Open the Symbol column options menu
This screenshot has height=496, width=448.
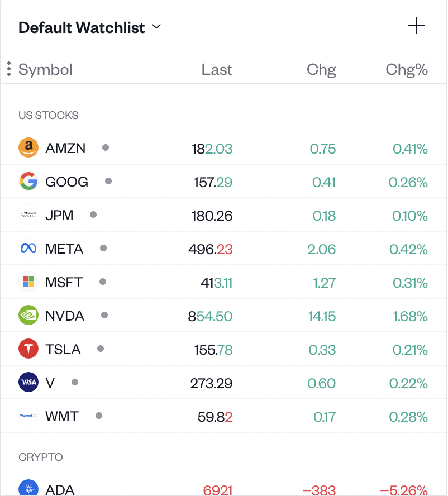click(x=8, y=69)
